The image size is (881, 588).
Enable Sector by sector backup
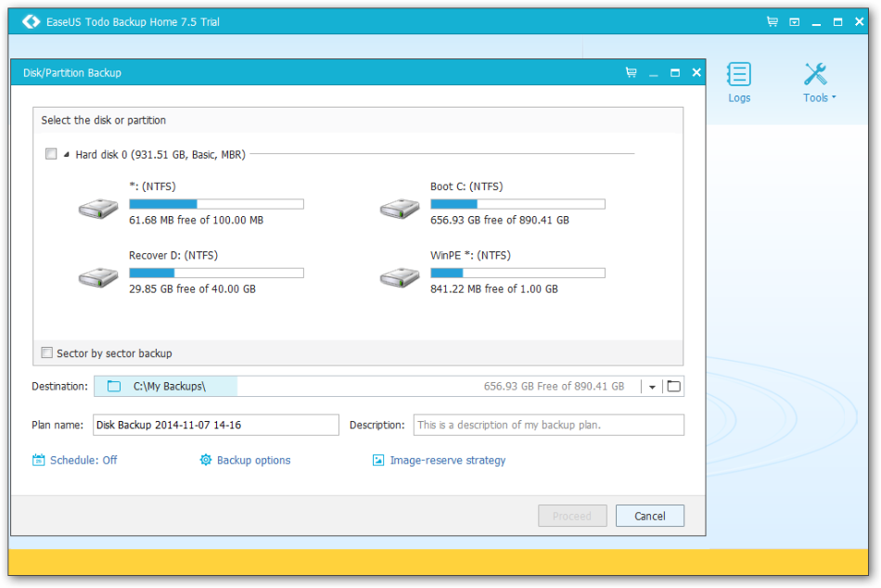[x=47, y=352]
